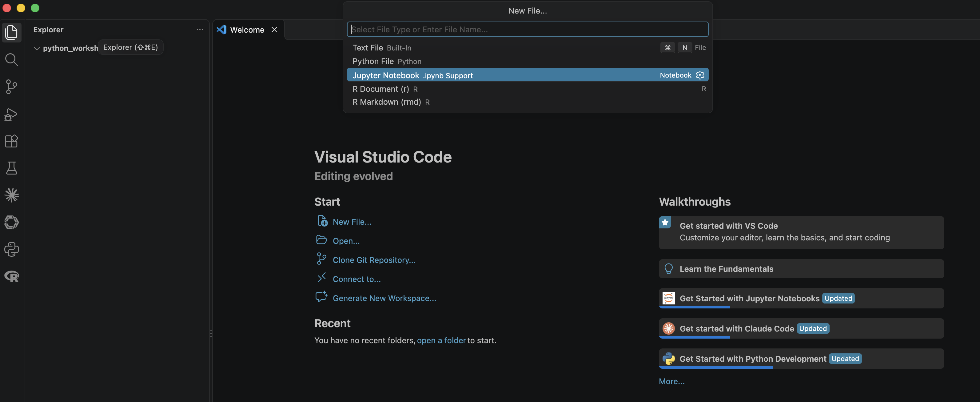Choose Jupyter Notebook .ipynb Support

click(527, 75)
